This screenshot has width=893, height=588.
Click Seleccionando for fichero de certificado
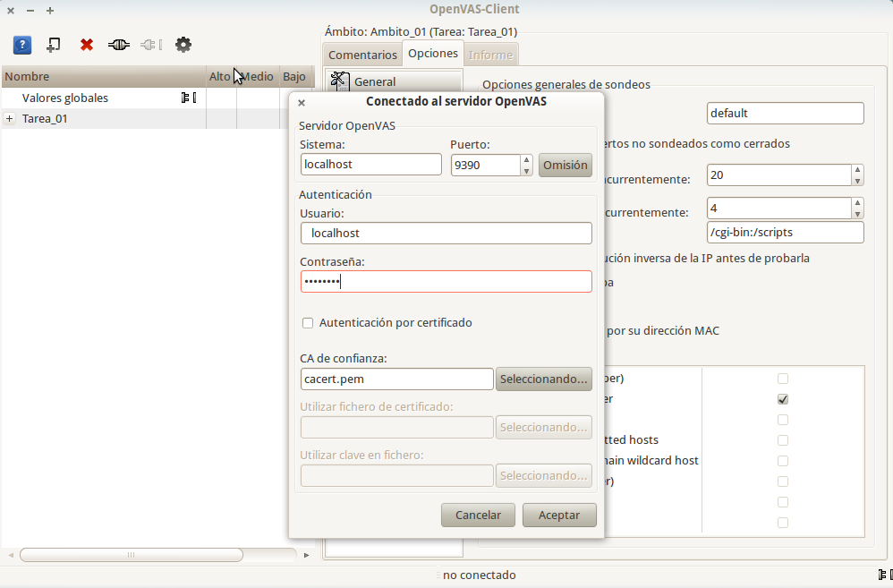544,428
